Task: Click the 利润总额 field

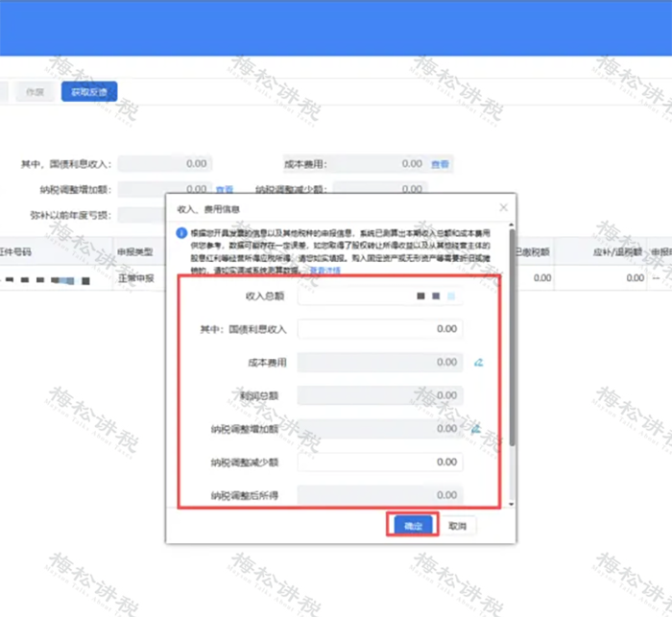Action: click(380, 395)
